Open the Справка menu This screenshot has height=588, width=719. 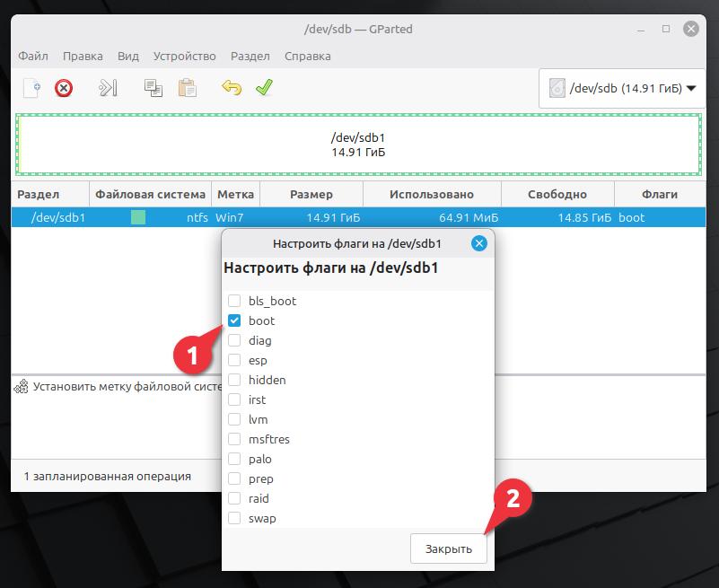[307, 56]
